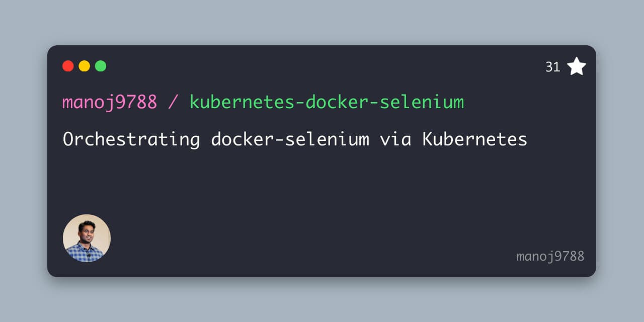Open the pink manoj9788 owner link
Viewport: 644px width, 322px height.
(110, 103)
